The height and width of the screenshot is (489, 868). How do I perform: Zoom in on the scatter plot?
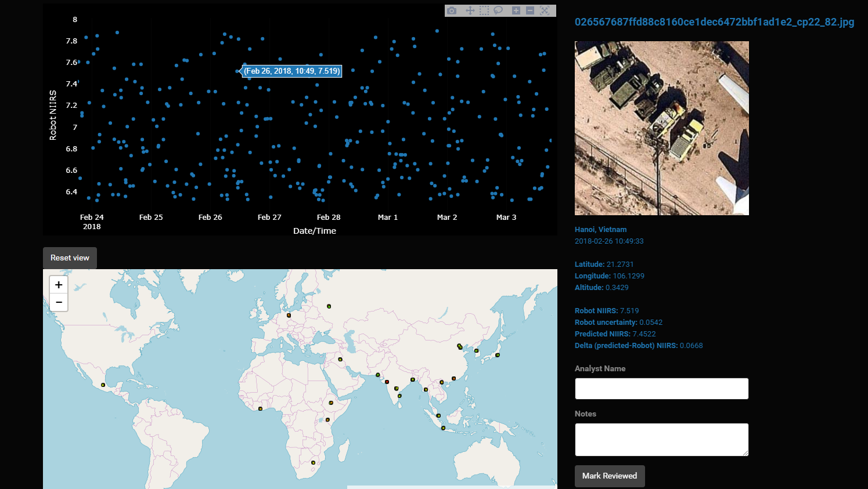click(516, 10)
